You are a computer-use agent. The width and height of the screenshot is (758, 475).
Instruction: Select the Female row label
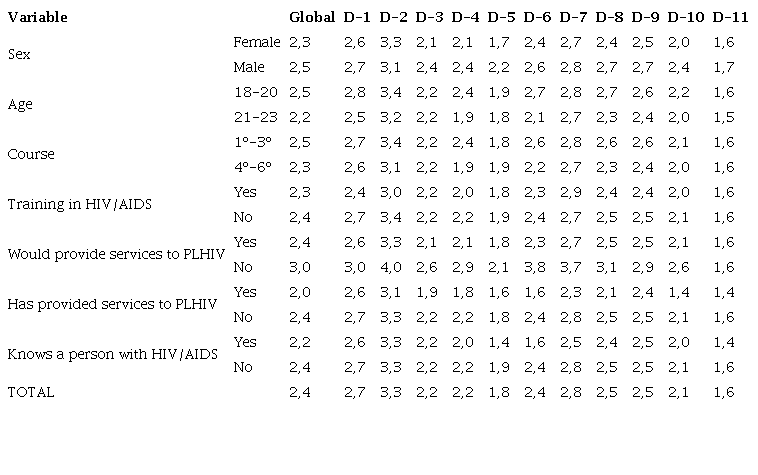pyautogui.click(x=256, y=42)
